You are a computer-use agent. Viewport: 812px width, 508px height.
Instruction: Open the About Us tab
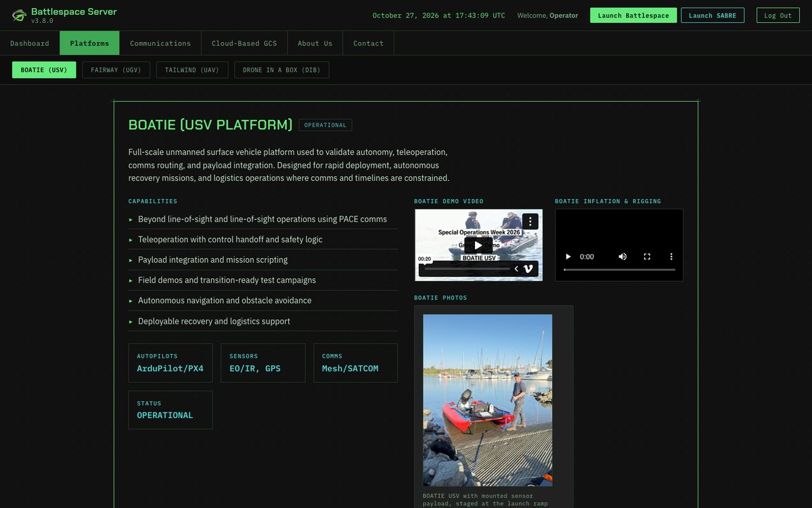[x=315, y=43]
